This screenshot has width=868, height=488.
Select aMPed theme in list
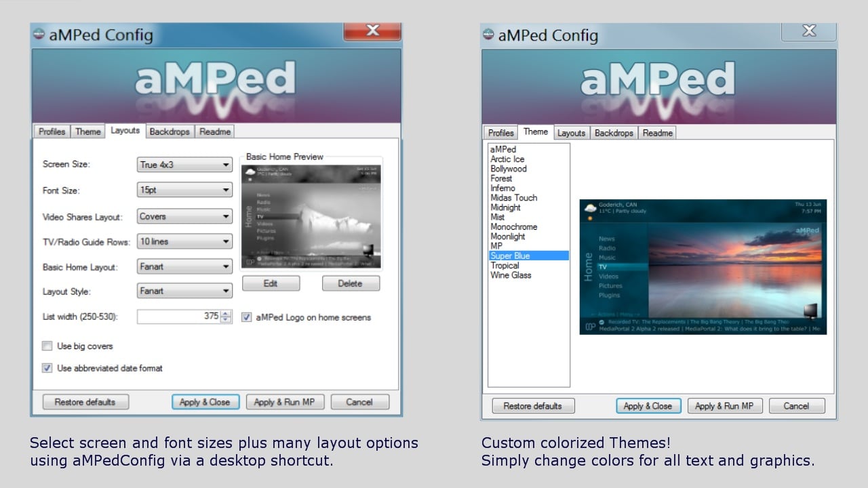coord(503,150)
